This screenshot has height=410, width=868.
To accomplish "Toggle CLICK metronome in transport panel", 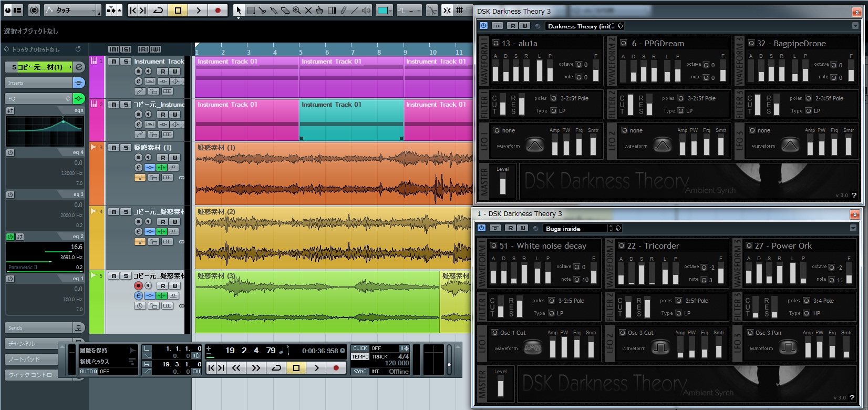I will 360,348.
